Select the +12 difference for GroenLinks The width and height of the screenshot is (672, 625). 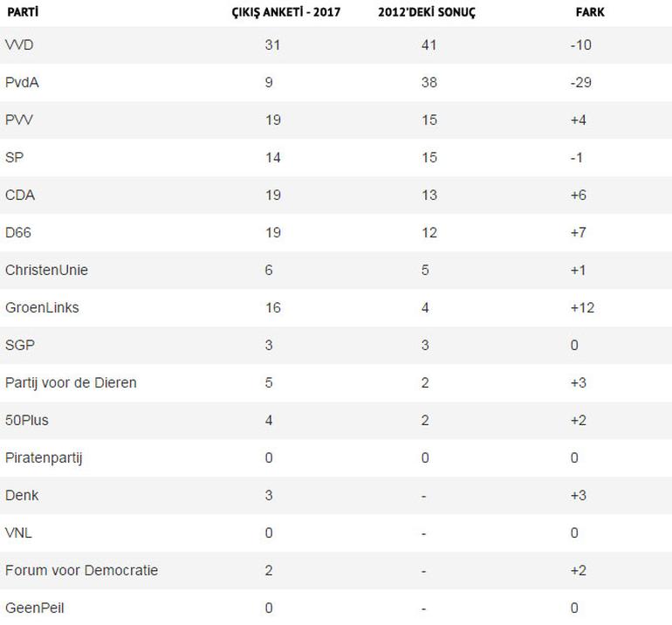(582, 307)
